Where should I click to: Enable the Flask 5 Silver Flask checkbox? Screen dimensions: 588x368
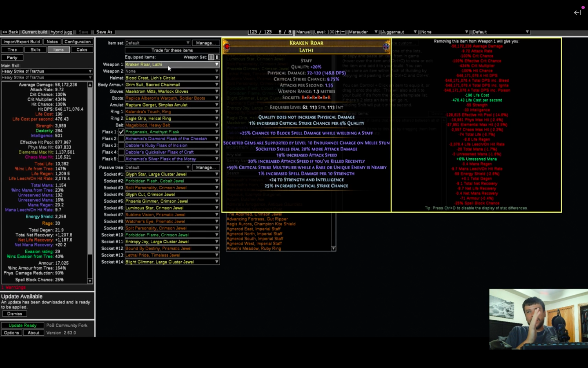pos(121,159)
